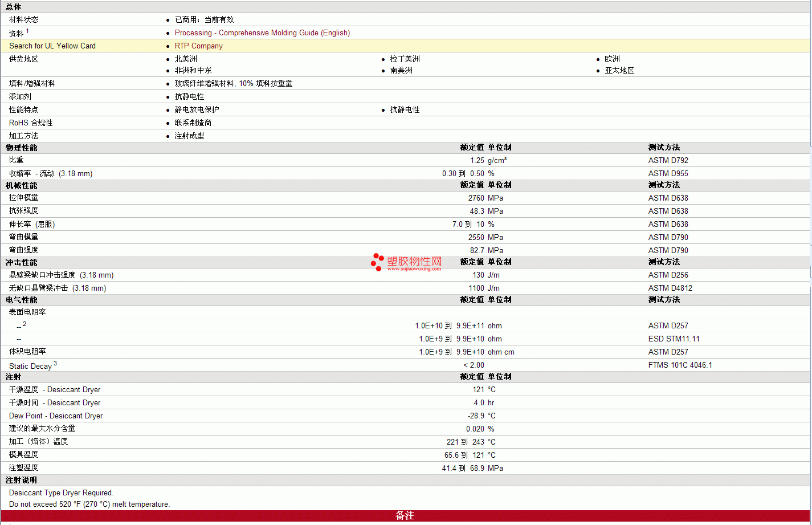Select the 总体 section header
The image size is (812, 525).
tap(14, 7)
